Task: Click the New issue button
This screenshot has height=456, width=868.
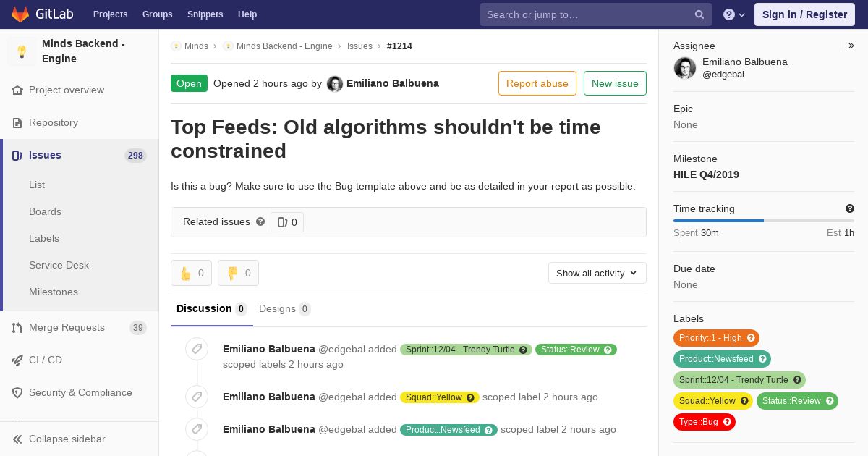Action: 615,83
